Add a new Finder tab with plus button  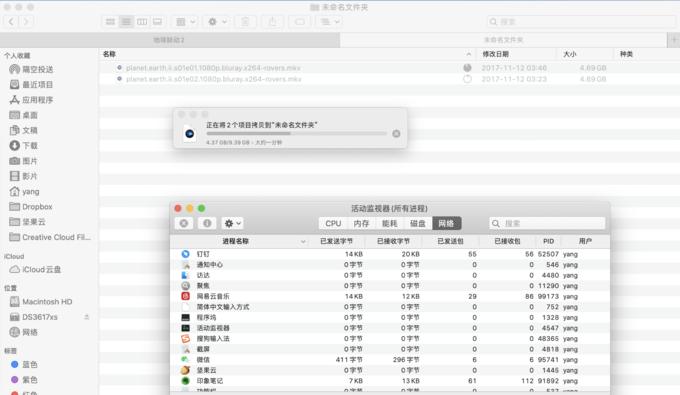coord(673,40)
